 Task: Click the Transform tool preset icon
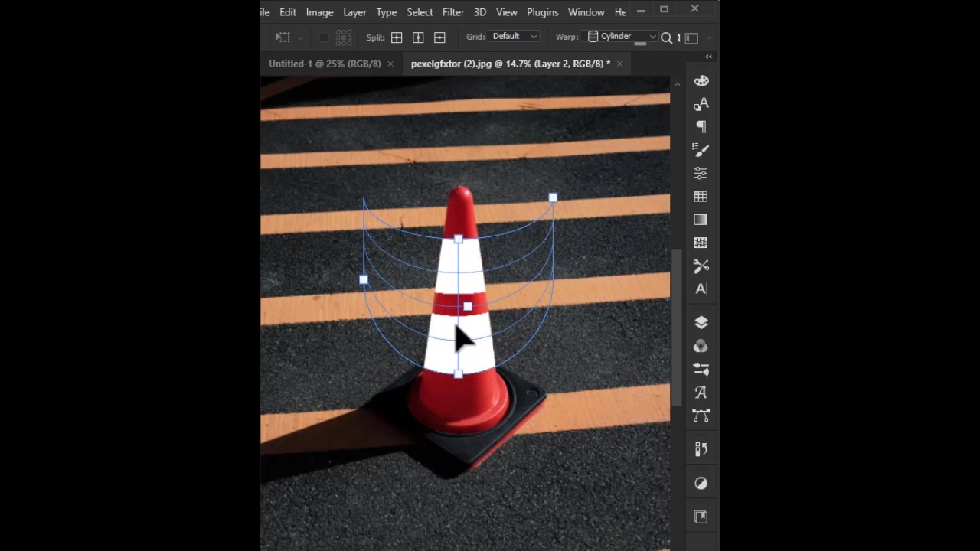click(x=283, y=37)
